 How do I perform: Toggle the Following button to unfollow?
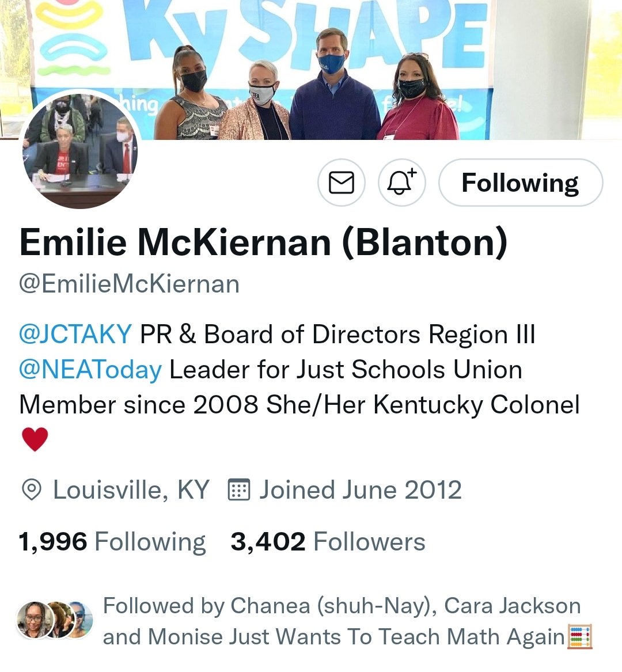click(521, 183)
